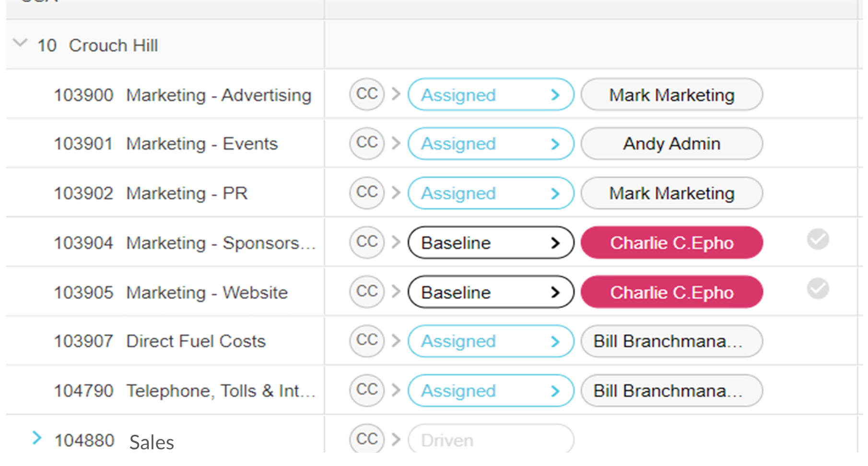The image size is (868, 466).
Task: Click the CC icon in row 104790
Action: [367, 390]
